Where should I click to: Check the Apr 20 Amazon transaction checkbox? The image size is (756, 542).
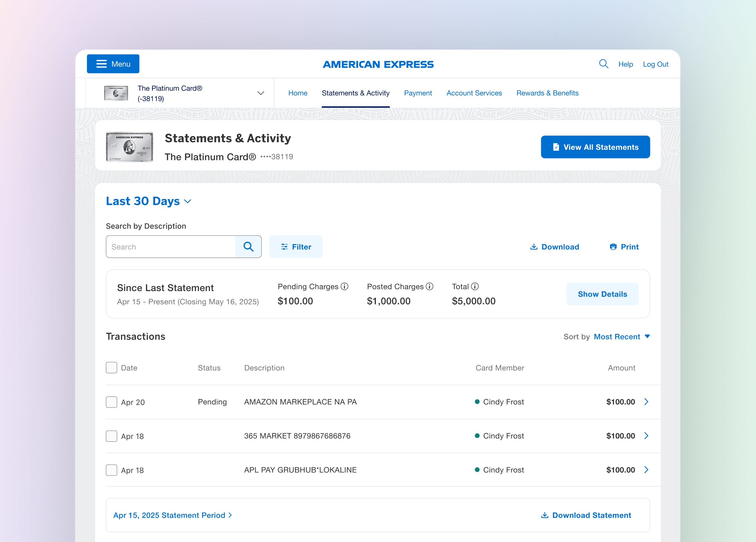[x=111, y=402]
